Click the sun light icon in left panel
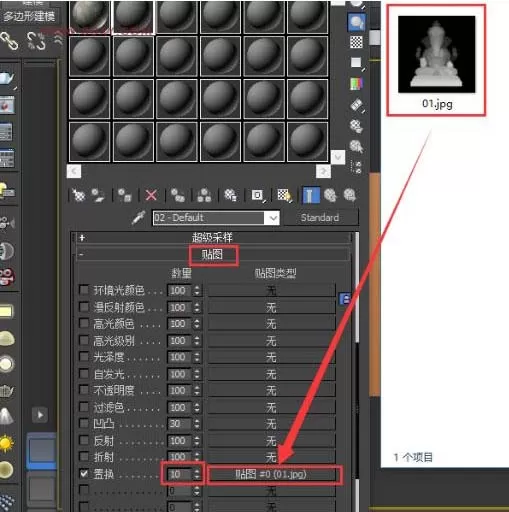This screenshot has height=512, width=509. [x=6, y=443]
